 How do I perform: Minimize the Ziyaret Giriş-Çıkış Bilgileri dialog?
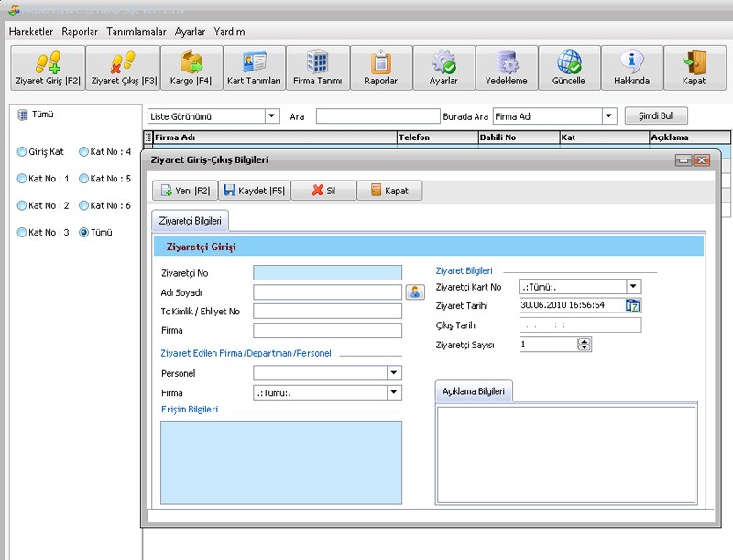pos(684,160)
